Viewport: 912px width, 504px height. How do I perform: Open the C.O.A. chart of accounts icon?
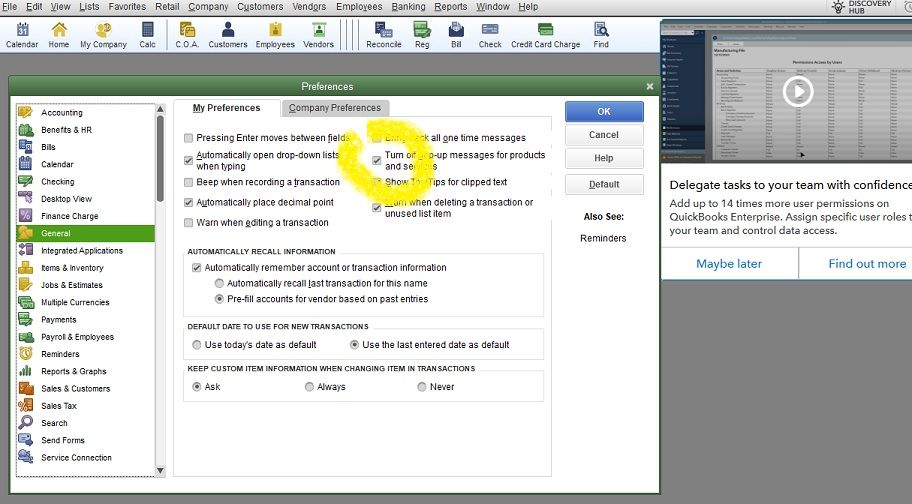point(187,35)
